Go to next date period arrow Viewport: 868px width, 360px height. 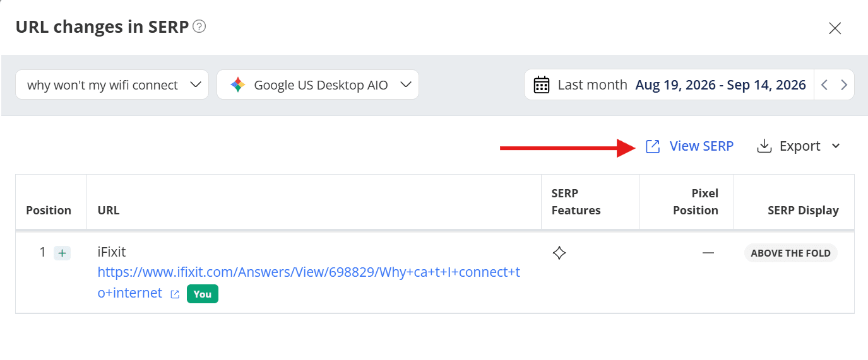point(844,84)
